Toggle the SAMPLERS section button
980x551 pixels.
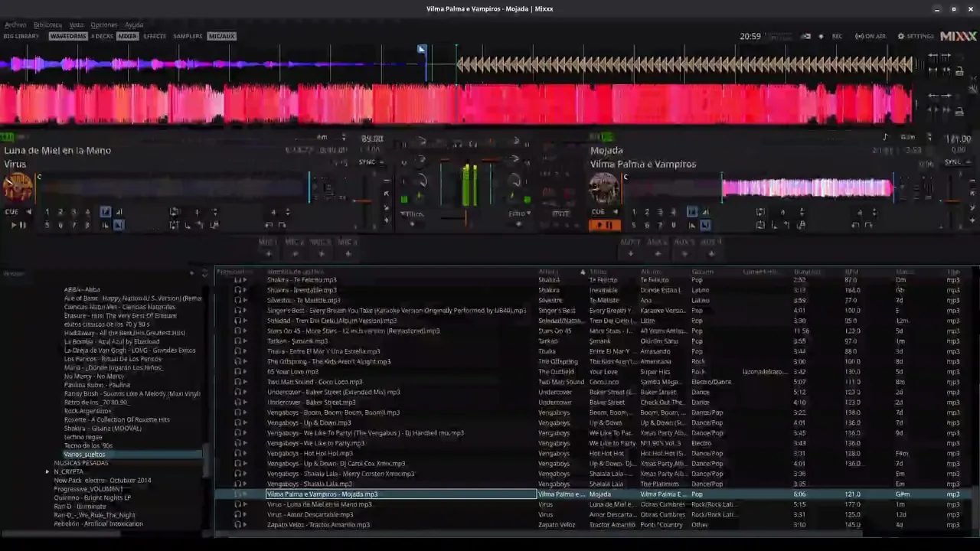[x=188, y=36]
